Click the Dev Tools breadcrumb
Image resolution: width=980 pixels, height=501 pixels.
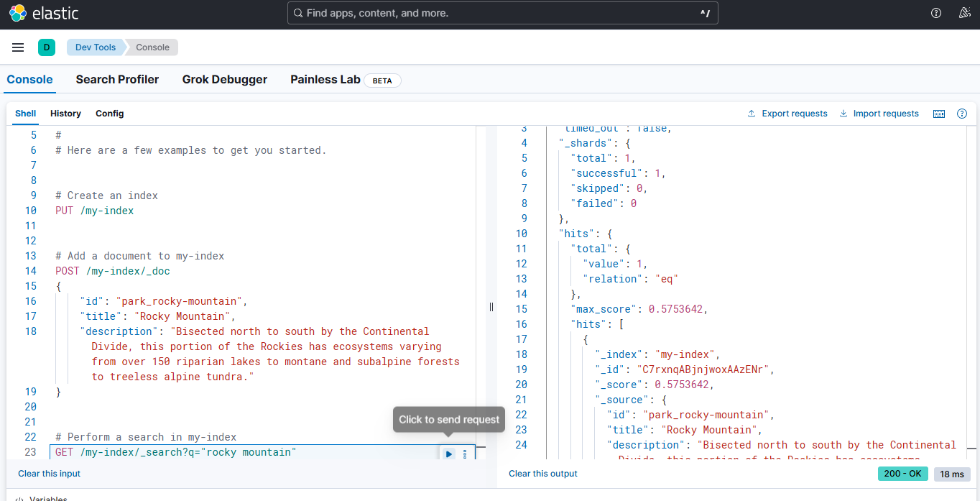coord(96,47)
